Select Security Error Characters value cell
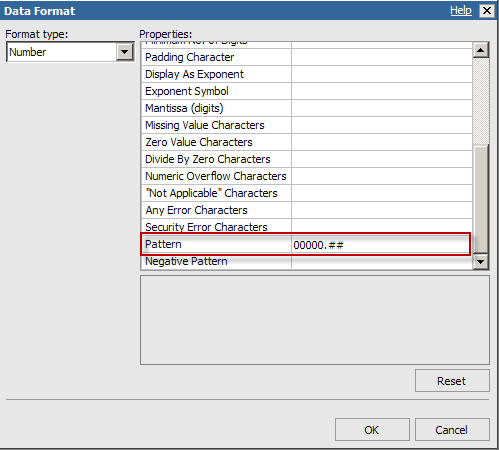499x450 pixels. point(382,227)
